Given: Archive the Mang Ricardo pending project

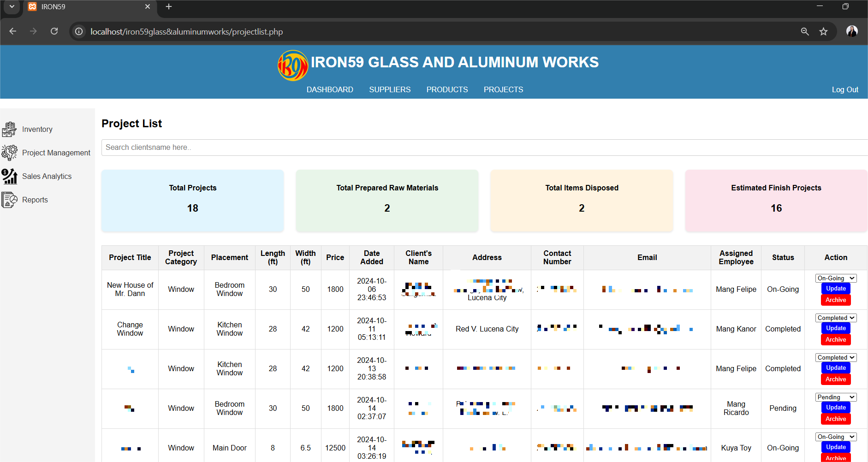Looking at the screenshot, I should [x=836, y=419].
